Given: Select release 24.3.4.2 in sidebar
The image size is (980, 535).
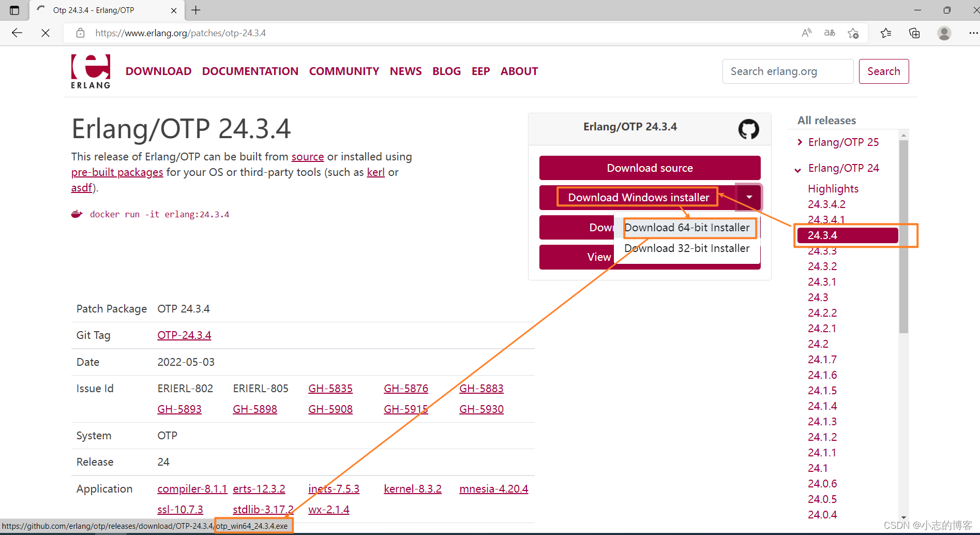Looking at the screenshot, I should point(826,204).
